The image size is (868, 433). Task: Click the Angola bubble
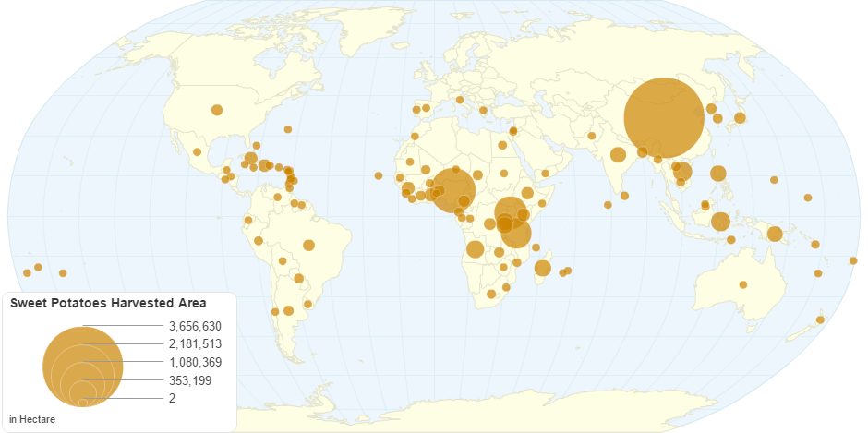[x=476, y=249]
